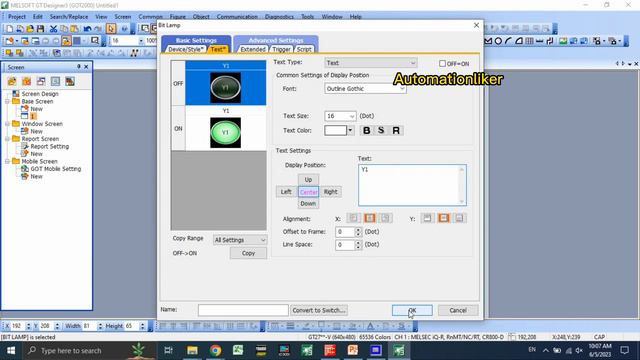Open the Text Type dropdown

click(x=371, y=63)
